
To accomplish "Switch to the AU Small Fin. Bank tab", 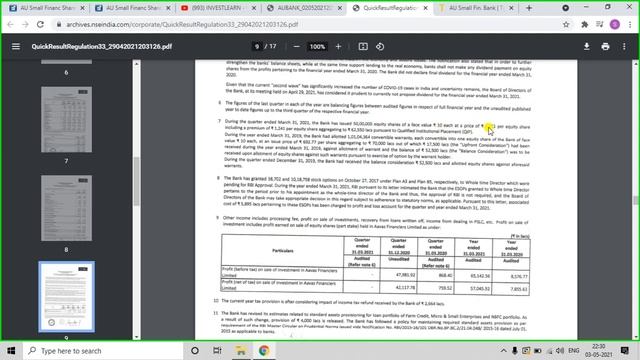I will click(475, 8).
